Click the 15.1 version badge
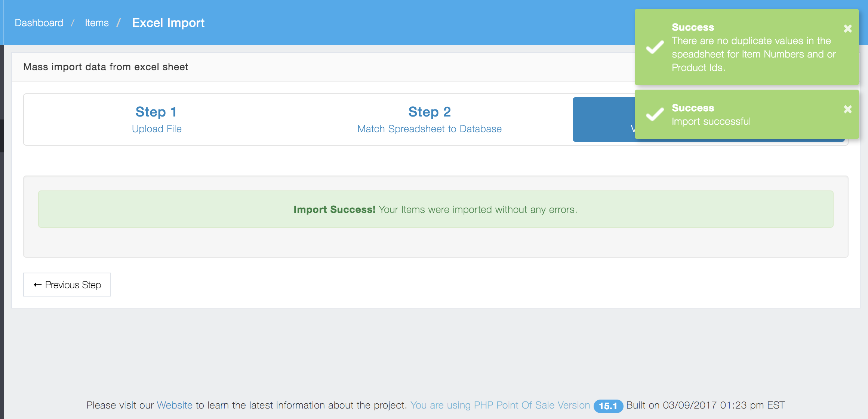868x419 pixels. (x=608, y=406)
